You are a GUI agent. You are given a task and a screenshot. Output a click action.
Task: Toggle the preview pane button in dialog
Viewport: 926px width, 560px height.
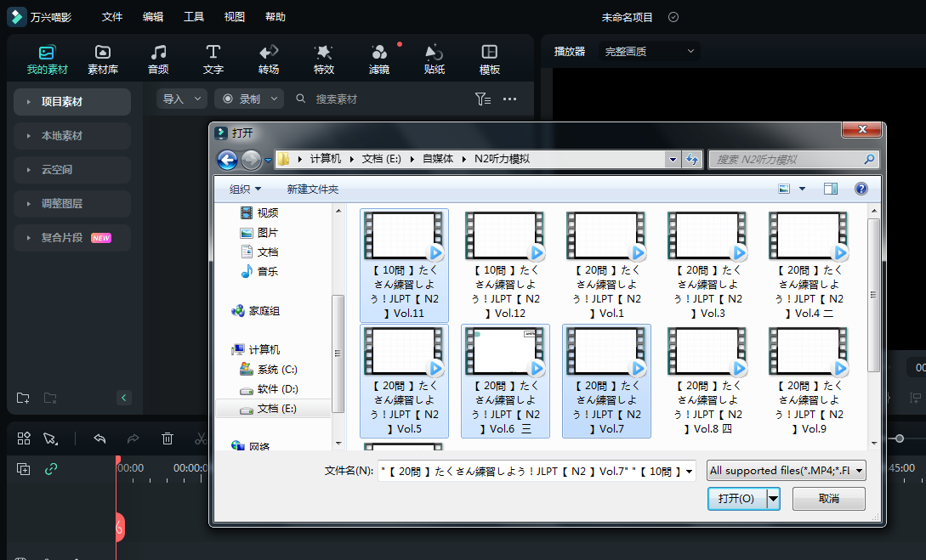[830, 189]
